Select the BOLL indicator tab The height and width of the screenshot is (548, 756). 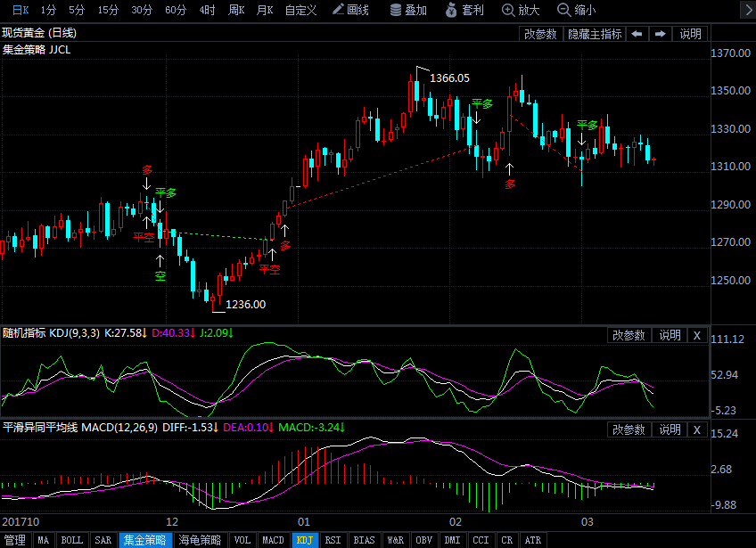click(71, 540)
